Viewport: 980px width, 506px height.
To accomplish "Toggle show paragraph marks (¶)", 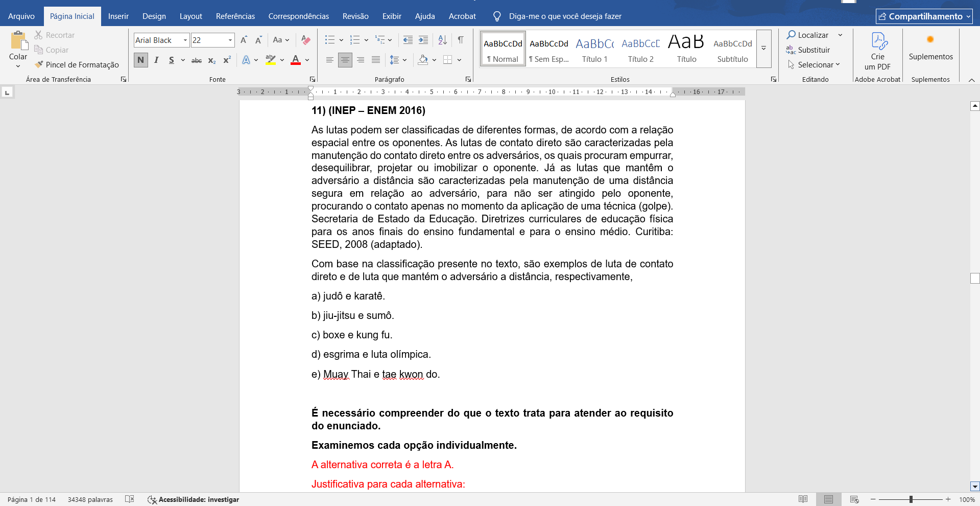I will click(461, 40).
